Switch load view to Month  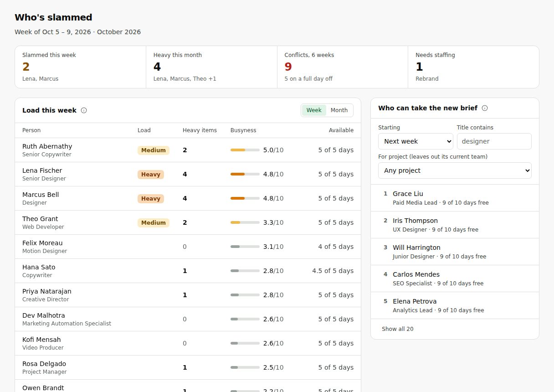[339, 110]
